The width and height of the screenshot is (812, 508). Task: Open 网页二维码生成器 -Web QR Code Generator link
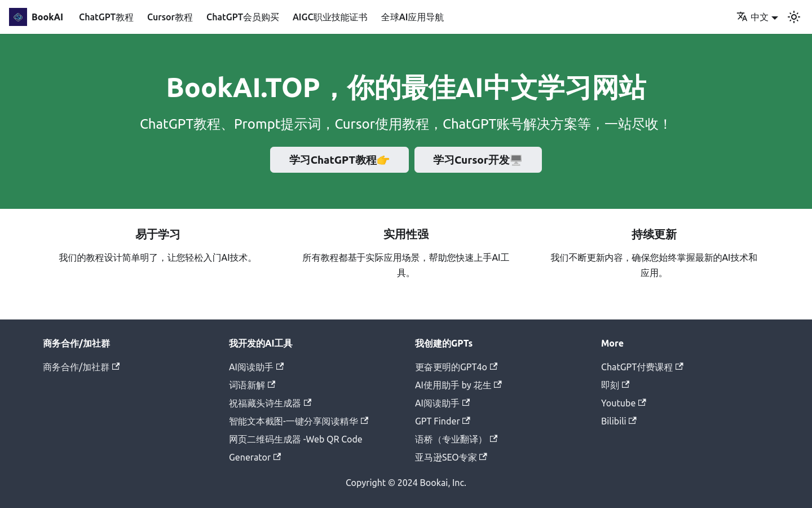click(x=295, y=448)
